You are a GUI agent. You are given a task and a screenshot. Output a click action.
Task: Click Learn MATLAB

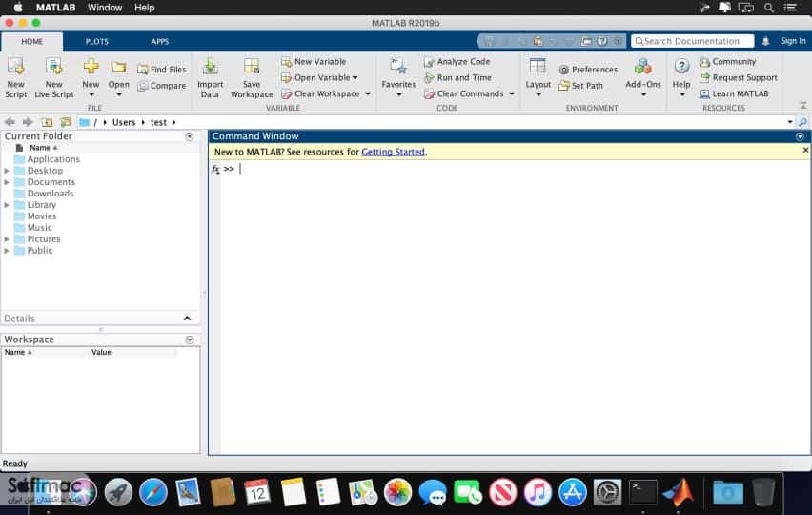pos(734,93)
